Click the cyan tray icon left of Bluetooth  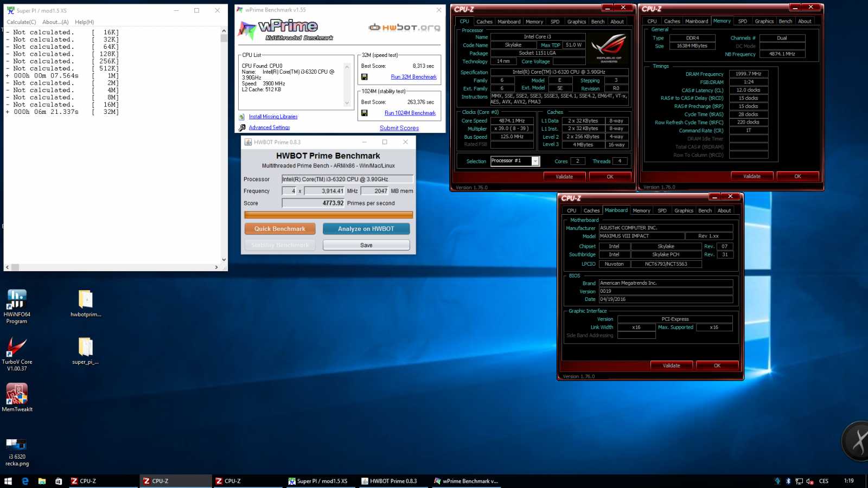[x=777, y=481]
